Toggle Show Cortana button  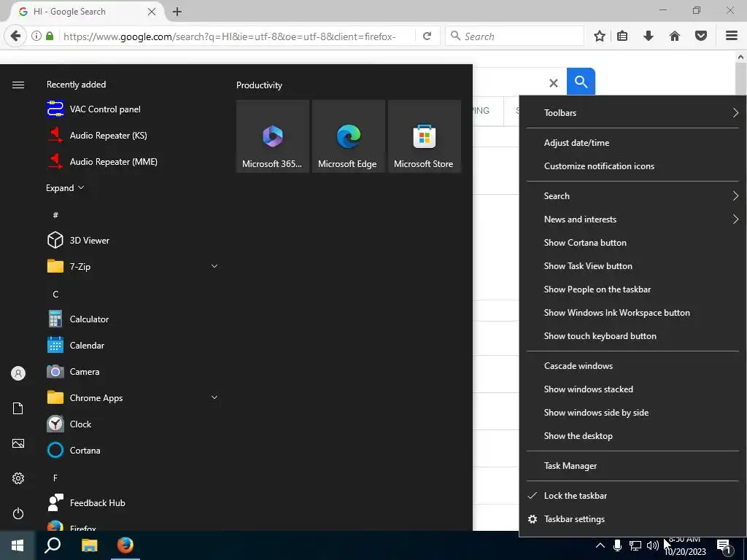[632, 242]
